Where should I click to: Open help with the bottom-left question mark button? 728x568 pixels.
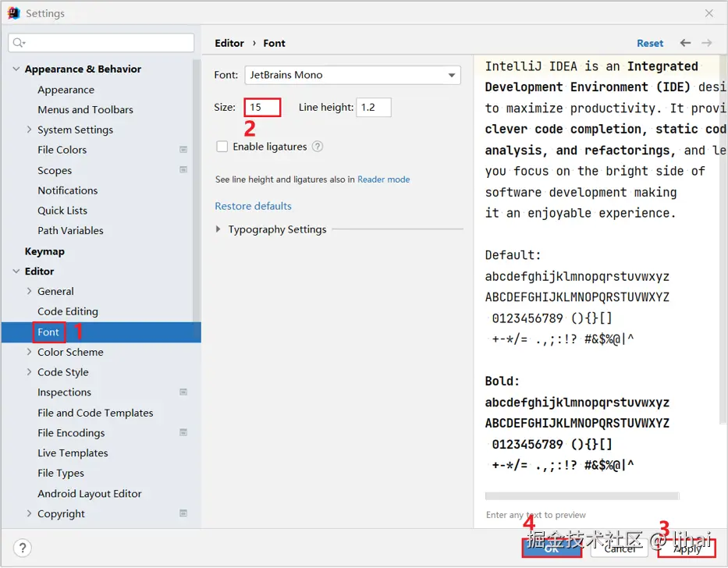click(x=23, y=548)
